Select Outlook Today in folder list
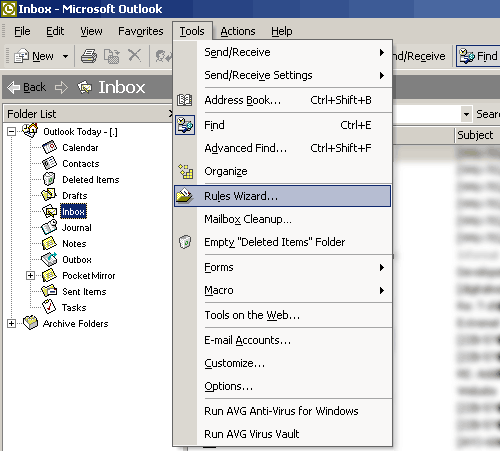Screen dimensions: 500x451 pyautogui.click(x=80, y=132)
